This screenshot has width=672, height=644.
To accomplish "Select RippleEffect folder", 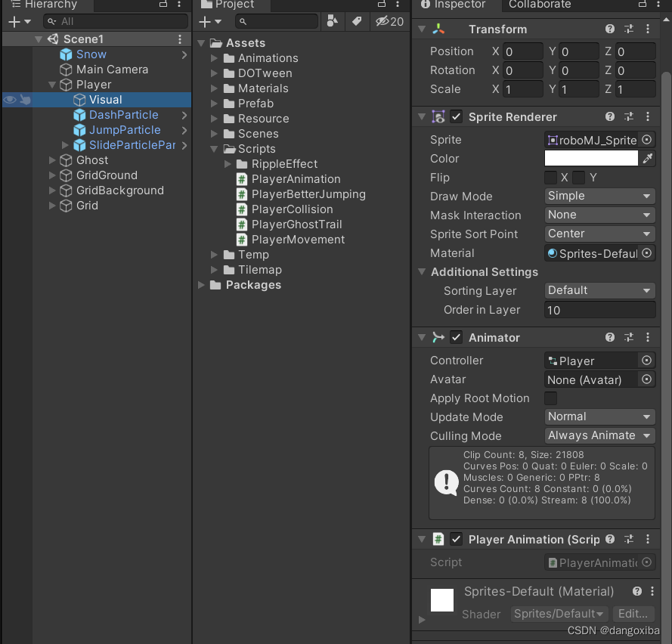I will pyautogui.click(x=284, y=164).
